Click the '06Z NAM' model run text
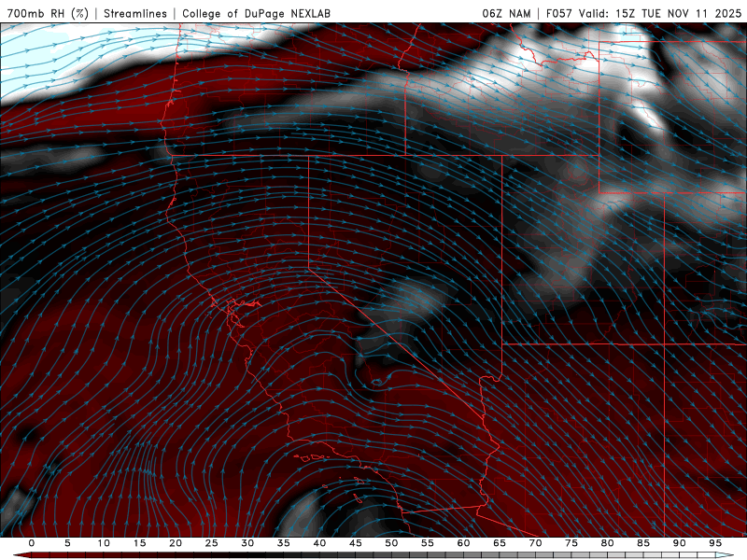This screenshot has width=747, height=560. (x=506, y=14)
